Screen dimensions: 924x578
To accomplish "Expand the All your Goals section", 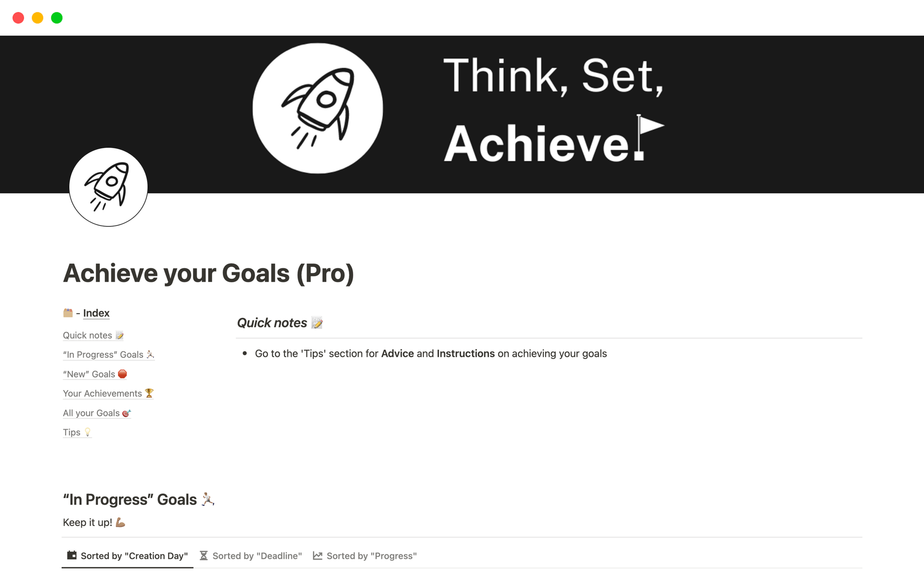I will (97, 412).
